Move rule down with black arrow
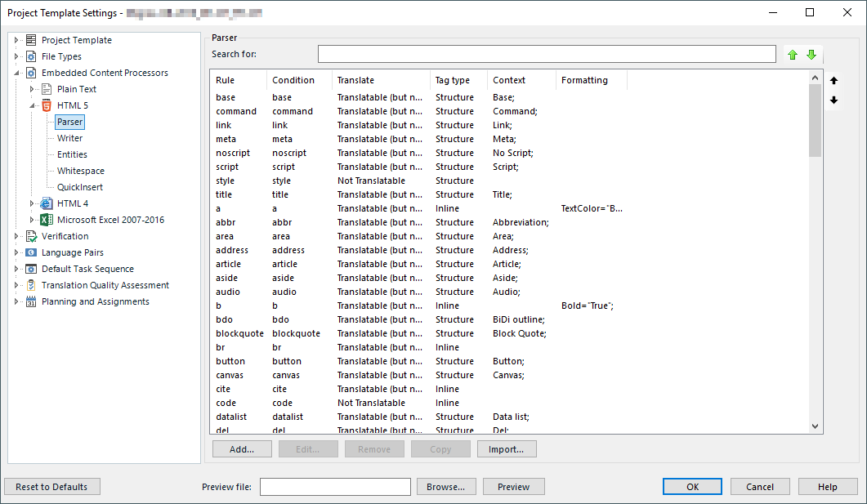Image resolution: width=867 pixels, height=504 pixels. point(833,100)
